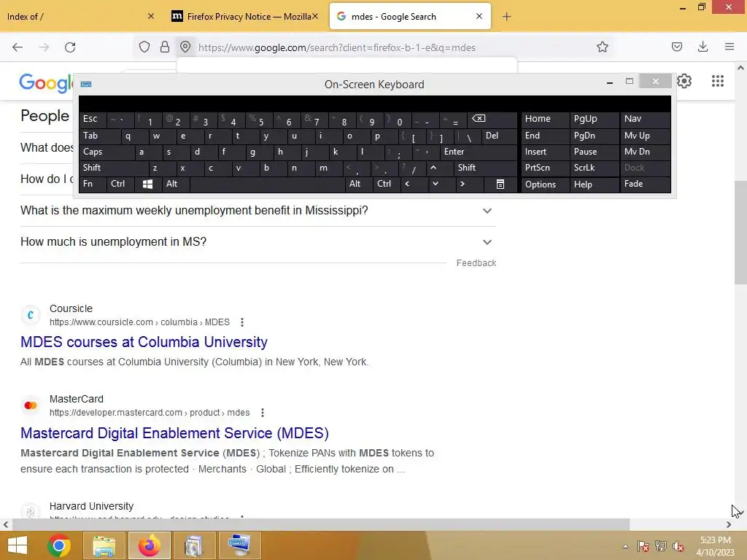Click the Esc key on keyboard
This screenshot has height=560, width=747.
93,119
